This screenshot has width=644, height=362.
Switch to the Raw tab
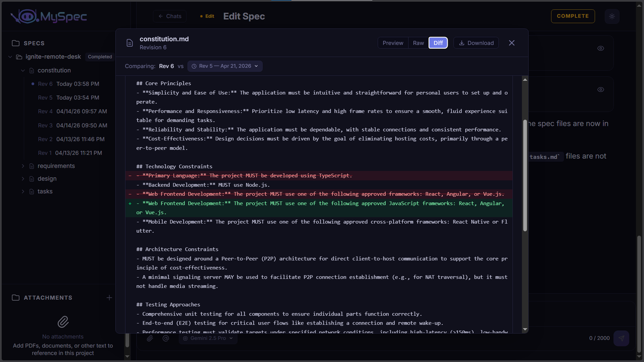[419, 43]
